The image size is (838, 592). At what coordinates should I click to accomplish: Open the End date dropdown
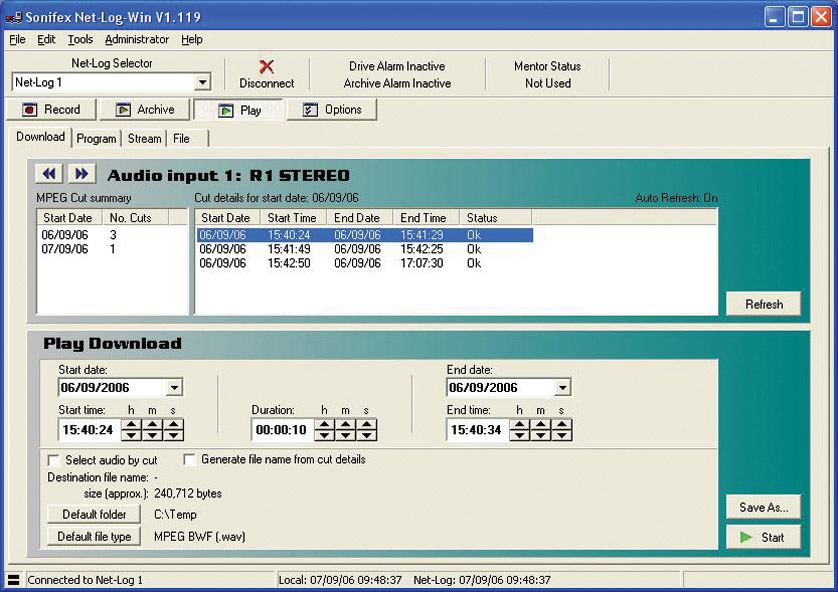point(562,388)
